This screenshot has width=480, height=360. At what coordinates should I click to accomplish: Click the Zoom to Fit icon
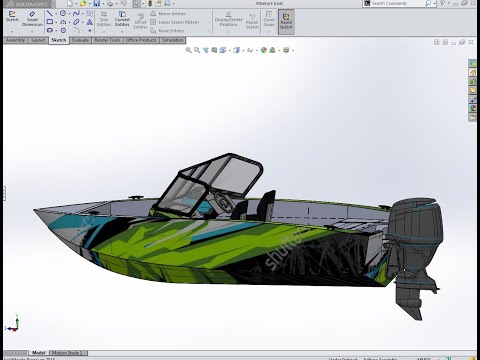[x=189, y=50]
